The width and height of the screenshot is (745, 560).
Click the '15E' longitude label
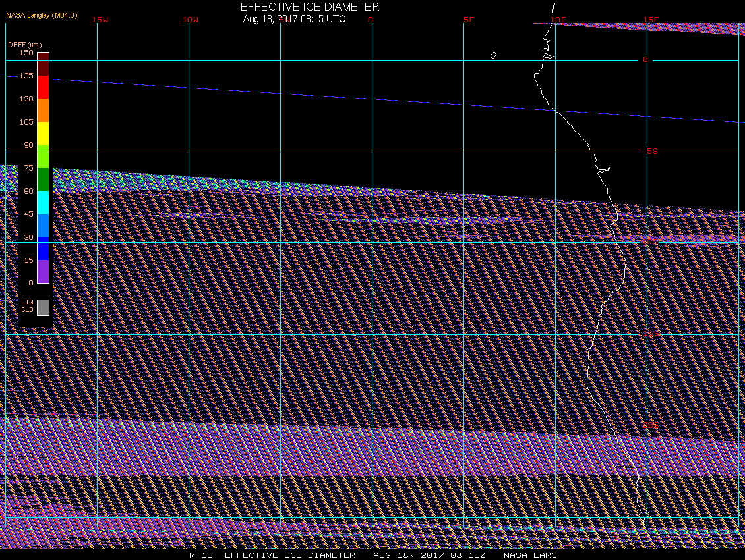[651, 20]
